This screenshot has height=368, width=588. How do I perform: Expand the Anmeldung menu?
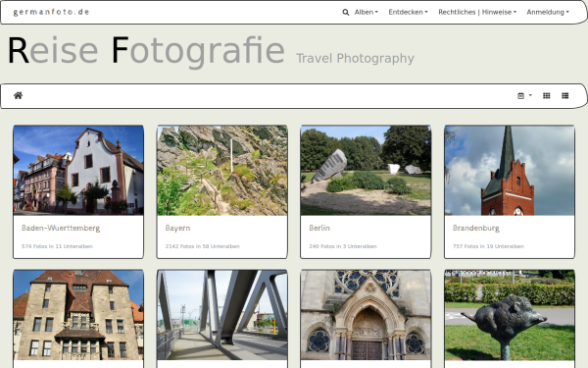548,12
